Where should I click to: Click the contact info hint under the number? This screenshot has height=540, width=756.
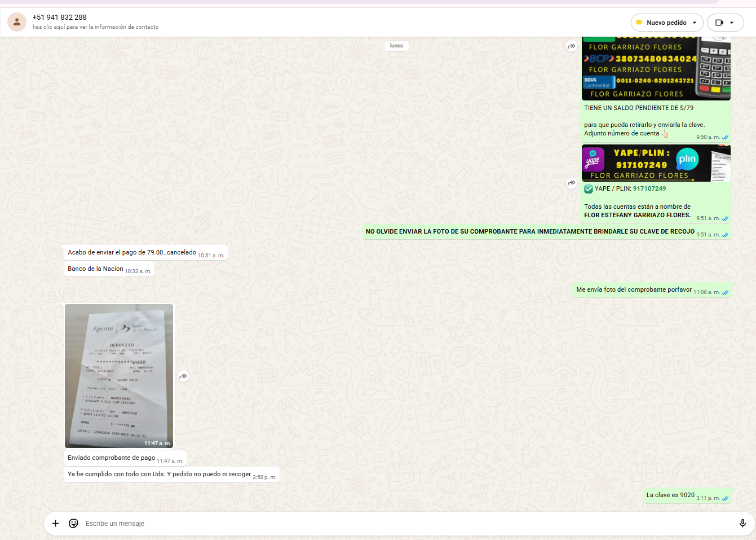95,27
